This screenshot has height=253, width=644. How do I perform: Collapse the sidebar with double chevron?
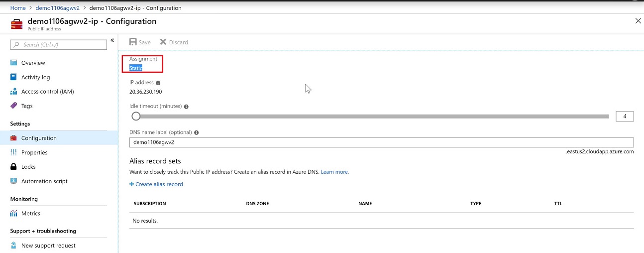click(x=112, y=40)
